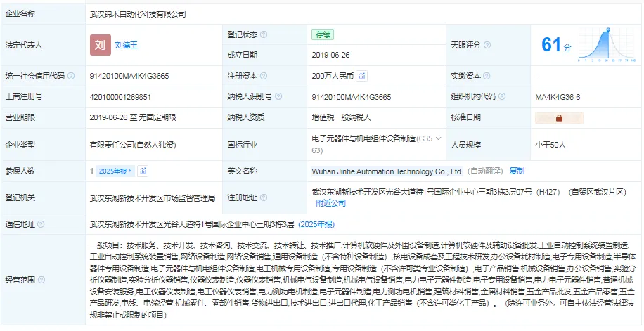Viewport: 644px width, 331px height.
Task: Click help icon beside 实缴资本
Action: 487,76
